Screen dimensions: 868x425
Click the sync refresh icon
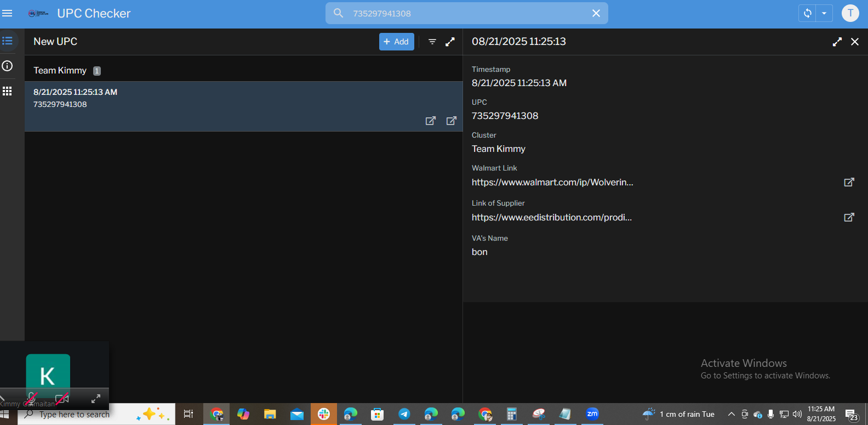[x=807, y=13]
